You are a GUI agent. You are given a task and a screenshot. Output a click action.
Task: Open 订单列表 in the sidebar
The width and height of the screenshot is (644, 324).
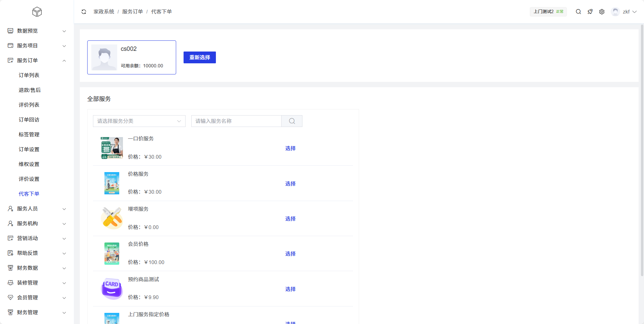[x=29, y=75]
